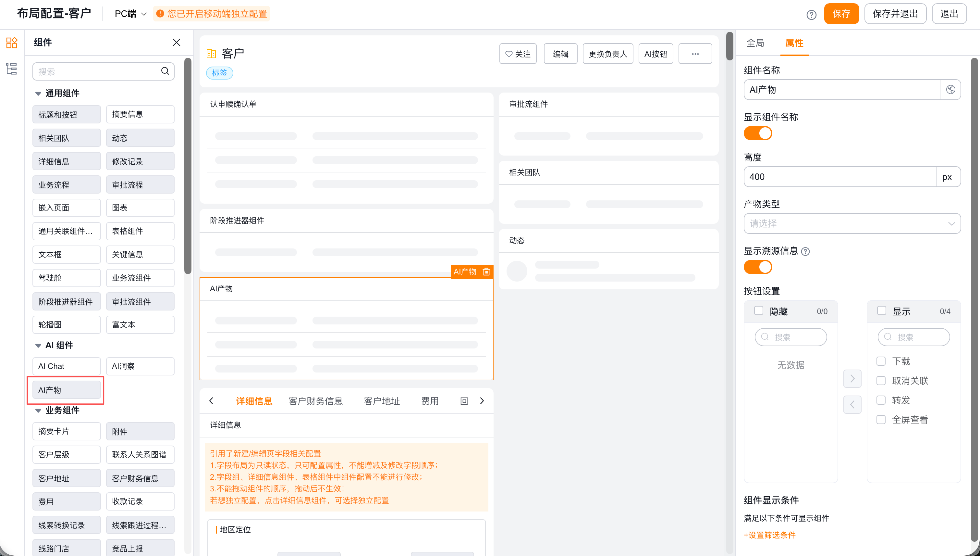This screenshot has height=556, width=980.
Task: Click the 显示溯源信息 help tooltip icon
Action: point(805,251)
